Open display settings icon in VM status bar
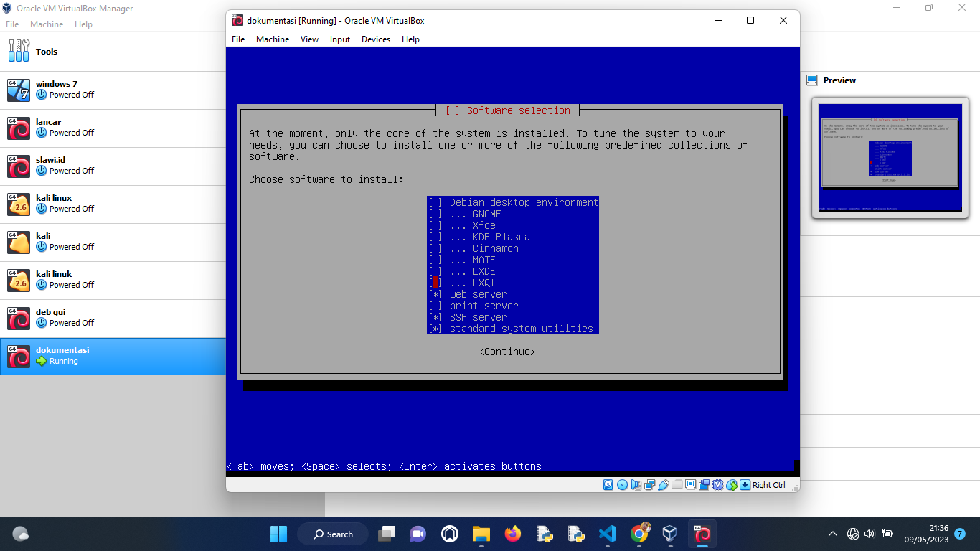Viewport: 980px width, 551px height. tap(690, 484)
